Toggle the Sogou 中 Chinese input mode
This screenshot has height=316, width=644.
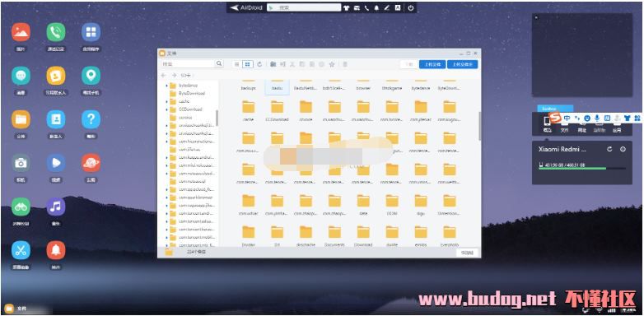pyautogui.click(x=567, y=118)
